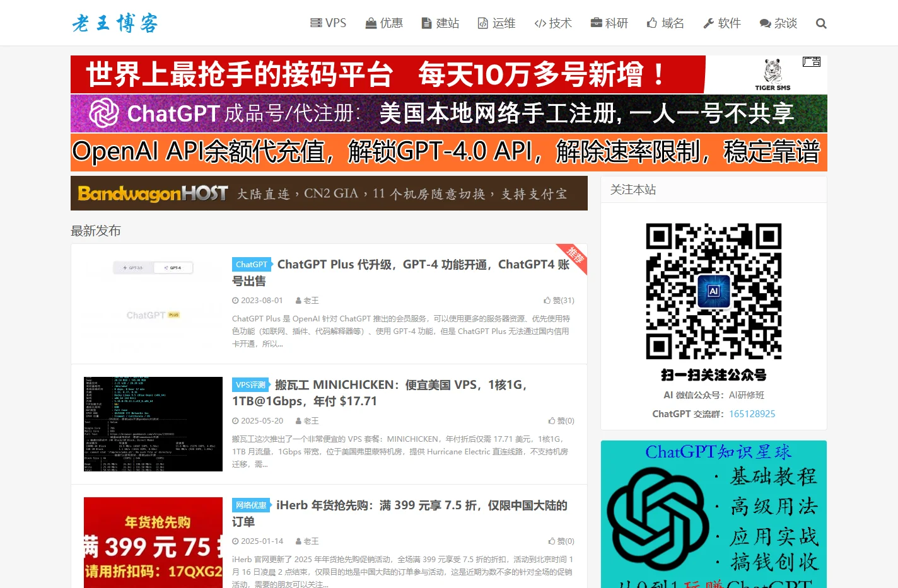
Task: Open the 科研 menu item
Action: [609, 23]
